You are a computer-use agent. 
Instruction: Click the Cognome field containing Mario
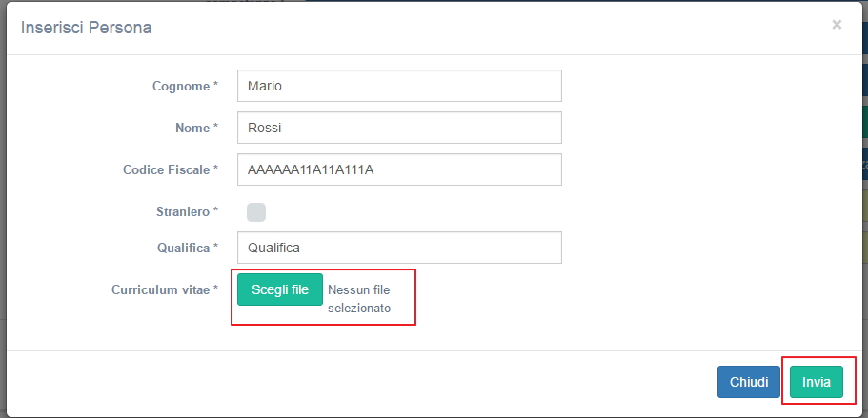(399, 86)
